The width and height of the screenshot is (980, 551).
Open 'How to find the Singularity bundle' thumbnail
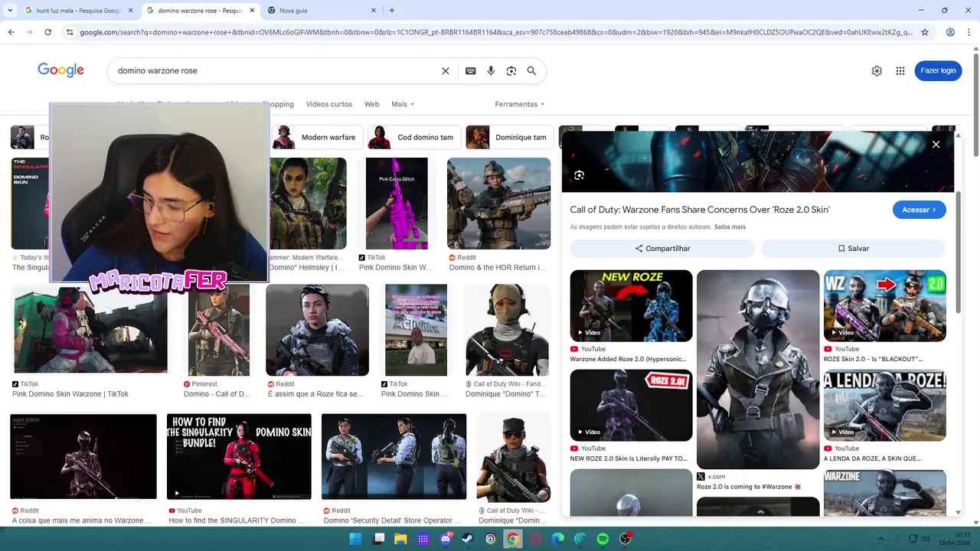click(239, 456)
